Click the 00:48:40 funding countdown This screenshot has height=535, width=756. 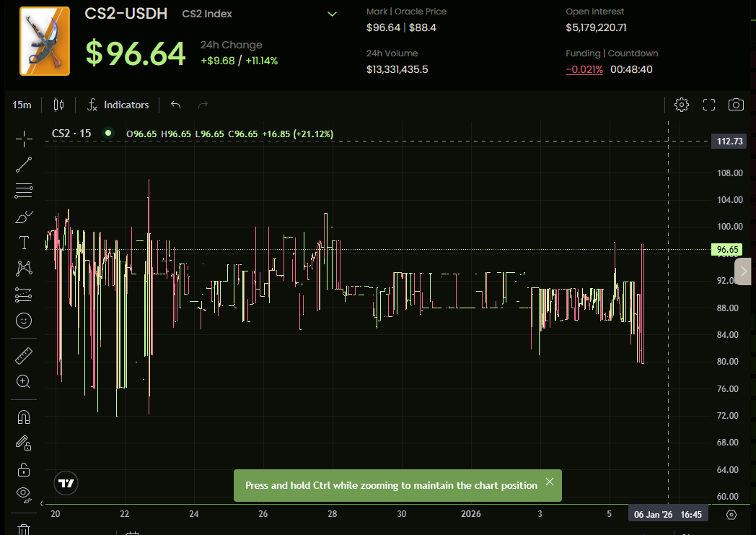click(x=631, y=69)
